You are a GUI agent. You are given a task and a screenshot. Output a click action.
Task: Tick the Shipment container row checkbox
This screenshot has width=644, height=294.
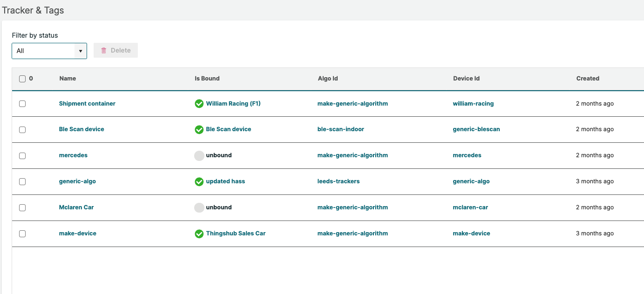(x=22, y=104)
